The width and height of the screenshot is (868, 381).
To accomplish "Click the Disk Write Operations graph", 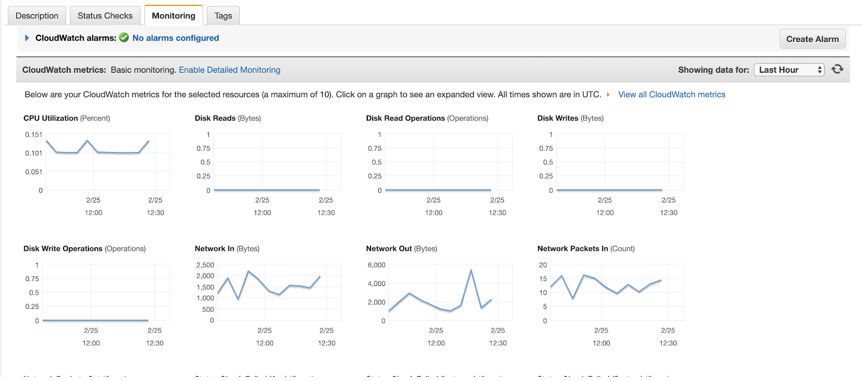I will pos(106,293).
